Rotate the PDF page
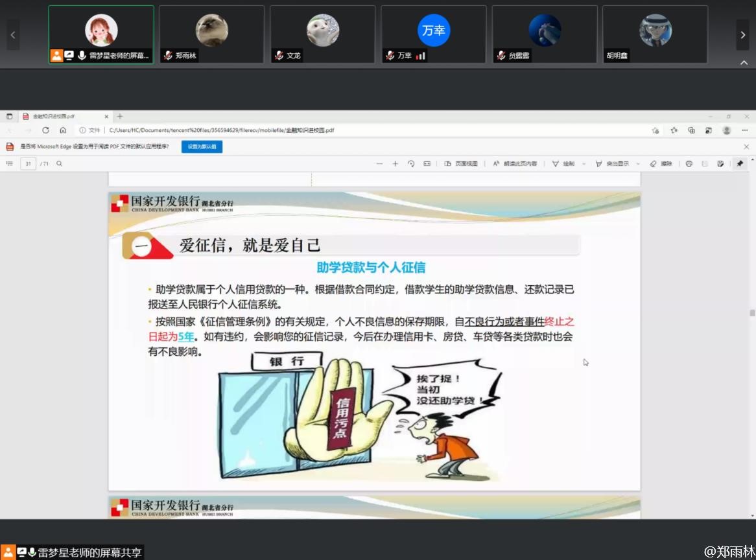This screenshot has width=756, height=560. pos(411,164)
